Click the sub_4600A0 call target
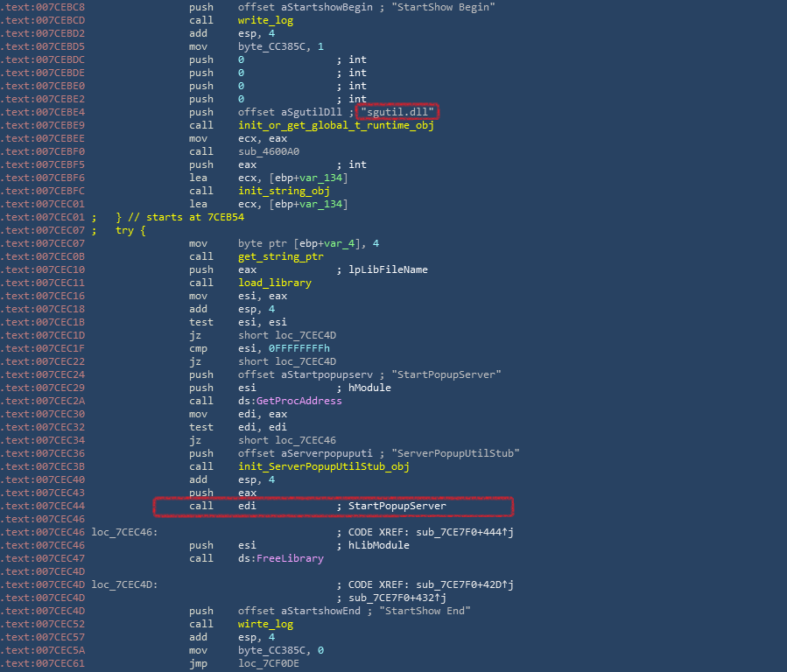 tap(269, 151)
